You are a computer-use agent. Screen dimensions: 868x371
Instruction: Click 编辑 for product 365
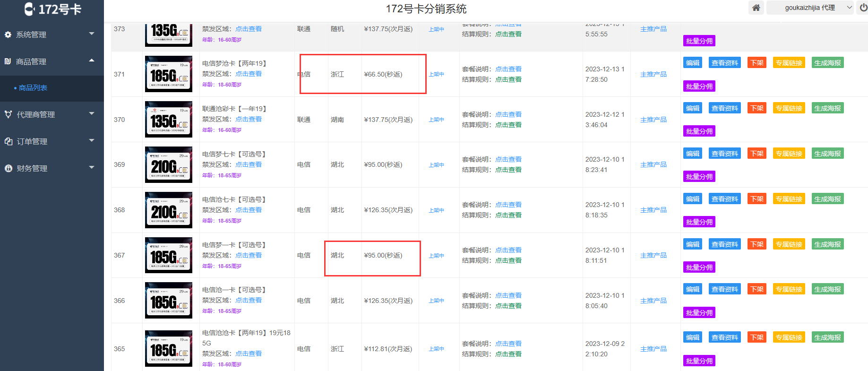pos(693,337)
